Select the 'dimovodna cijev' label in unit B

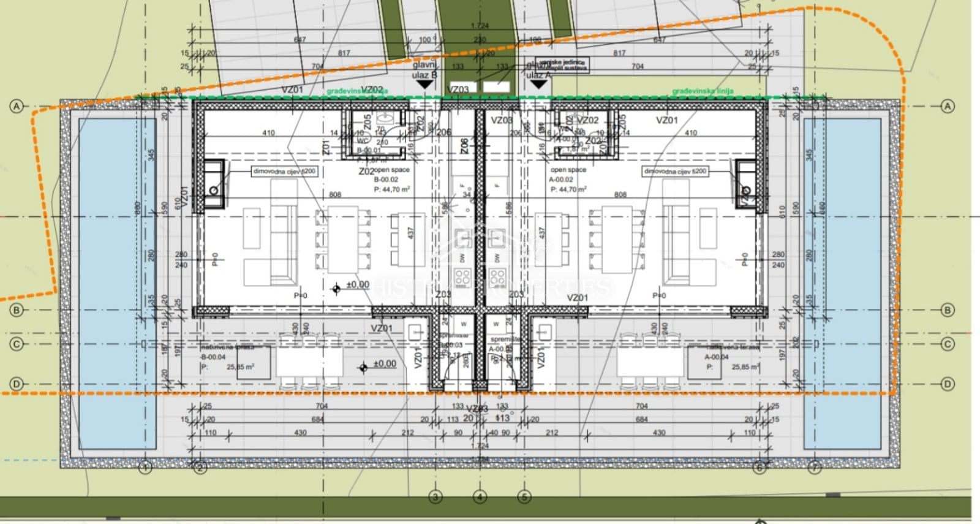coord(284,172)
